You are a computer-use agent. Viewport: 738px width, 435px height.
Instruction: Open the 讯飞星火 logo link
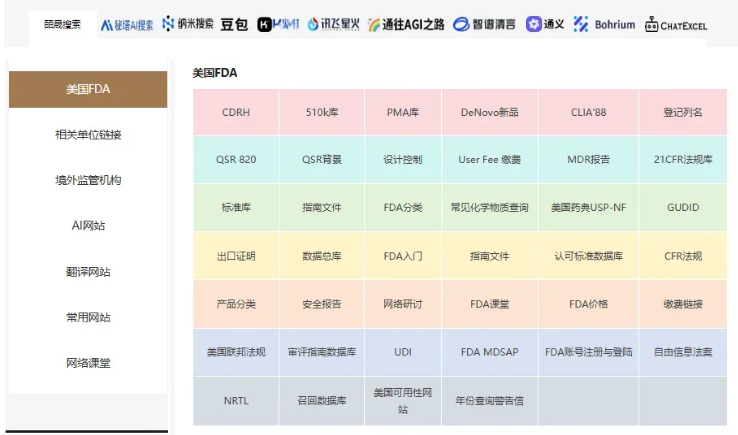tap(333, 24)
